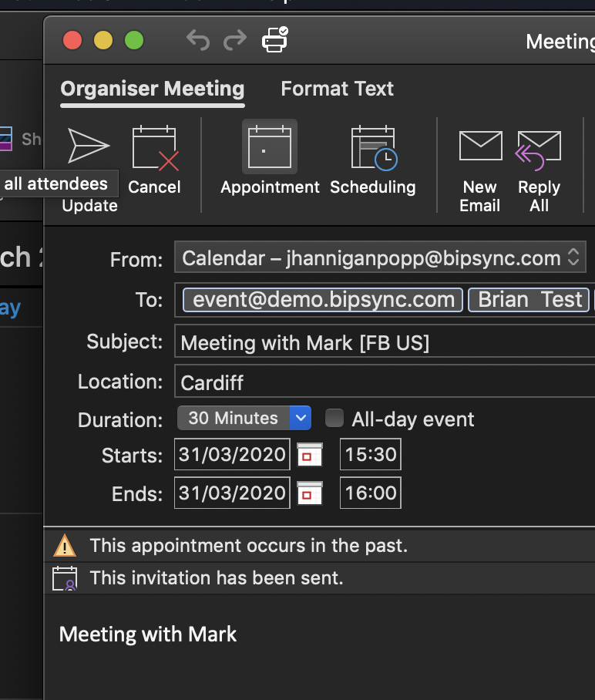Edit the start time 15:30
Screen dimensions: 595x700
(371, 455)
